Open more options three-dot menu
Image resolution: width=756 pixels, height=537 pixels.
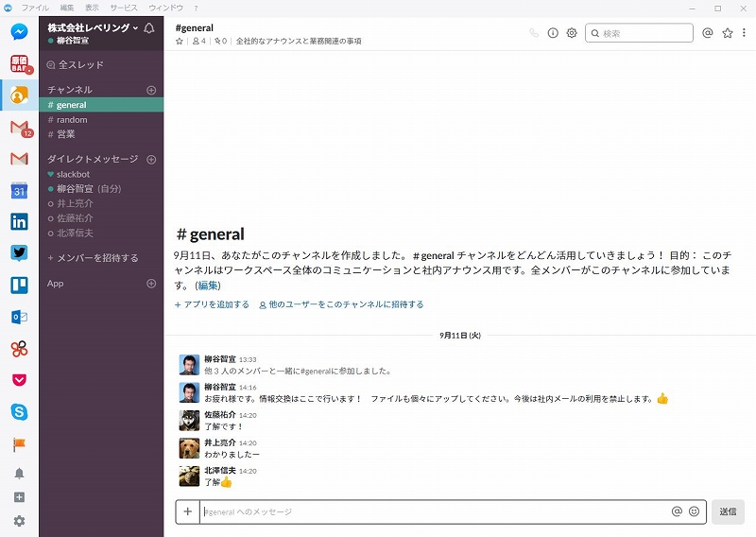(x=744, y=32)
